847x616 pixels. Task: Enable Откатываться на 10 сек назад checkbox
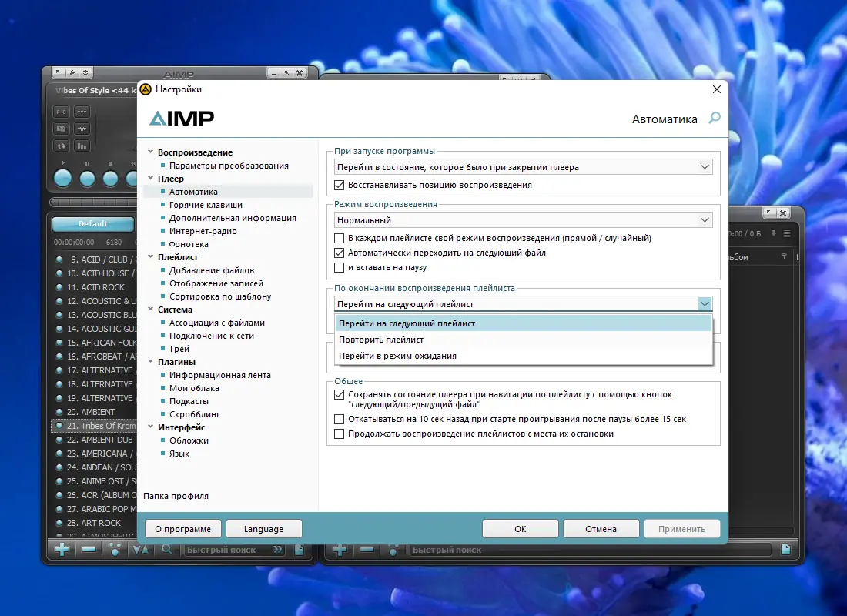(x=340, y=419)
